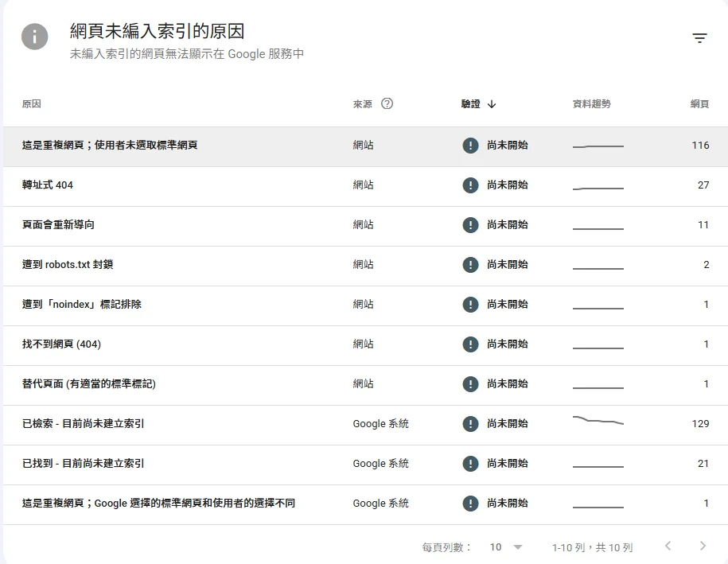Screen dimensions: 728x564
Task: Click the 資料趨勢 column header
Action: (x=591, y=104)
